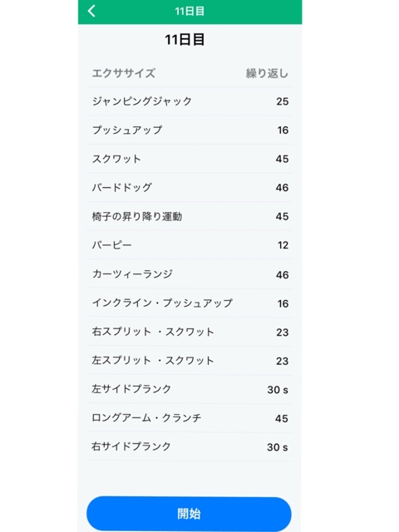
Task: Start workout with 開始 button
Action: [x=189, y=514]
